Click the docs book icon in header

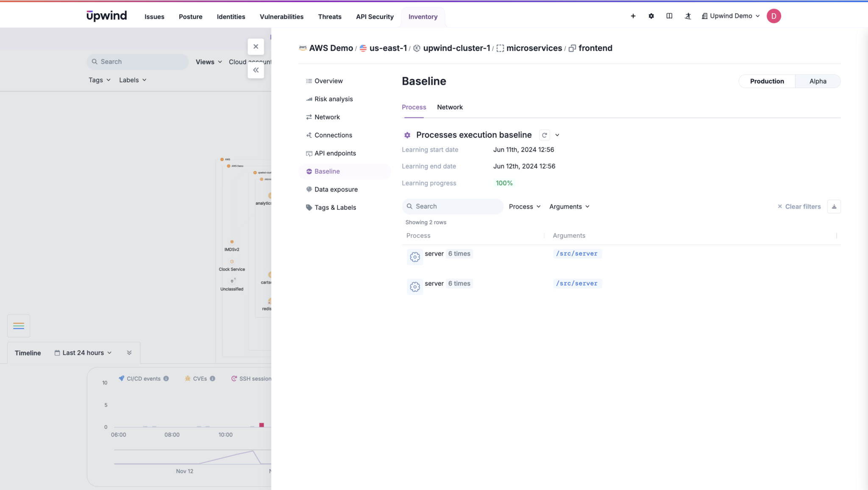coord(669,16)
